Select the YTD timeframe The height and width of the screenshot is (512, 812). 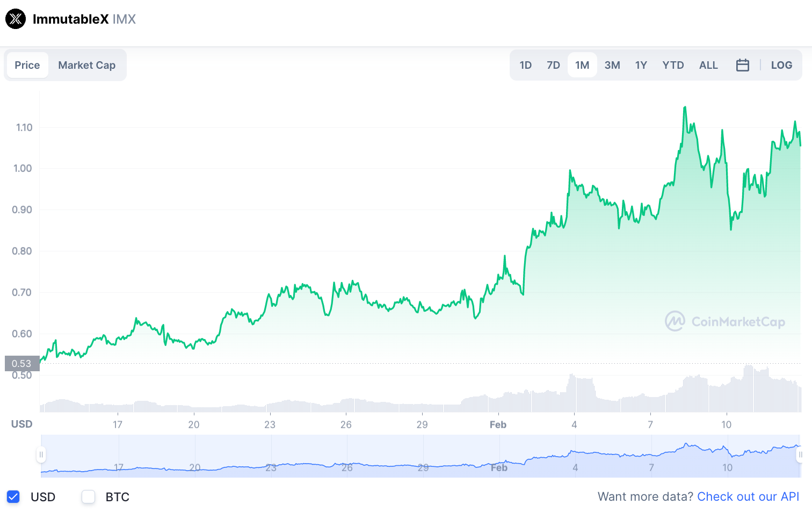672,64
